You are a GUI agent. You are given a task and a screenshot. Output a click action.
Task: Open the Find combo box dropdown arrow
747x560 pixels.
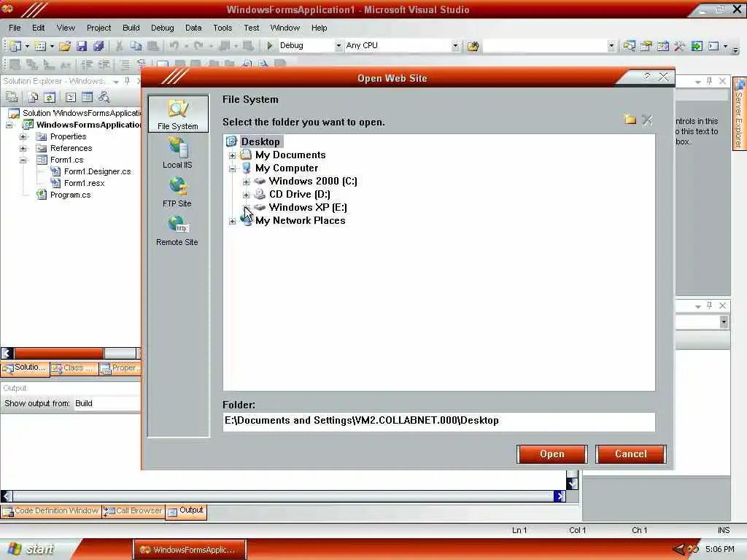click(x=611, y=46)
